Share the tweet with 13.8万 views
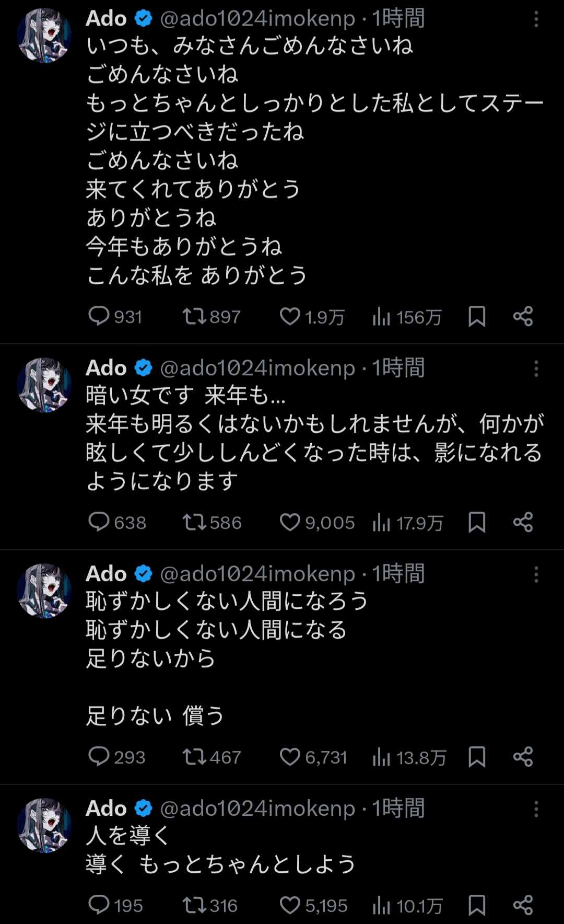This screenshot has height=924, width=564. [523, 757]
